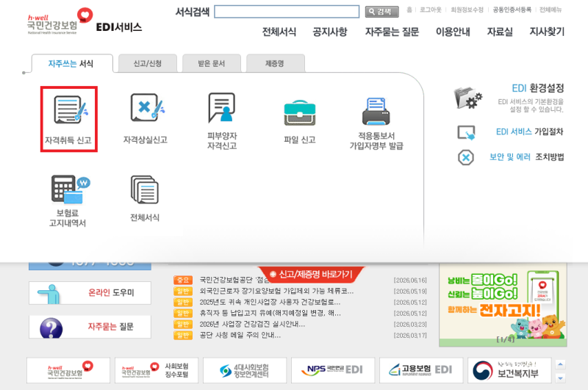Open the 국민건강보험 banner link
The width and height of the screenshot is (588, 390).
click(x=68, y=370)
